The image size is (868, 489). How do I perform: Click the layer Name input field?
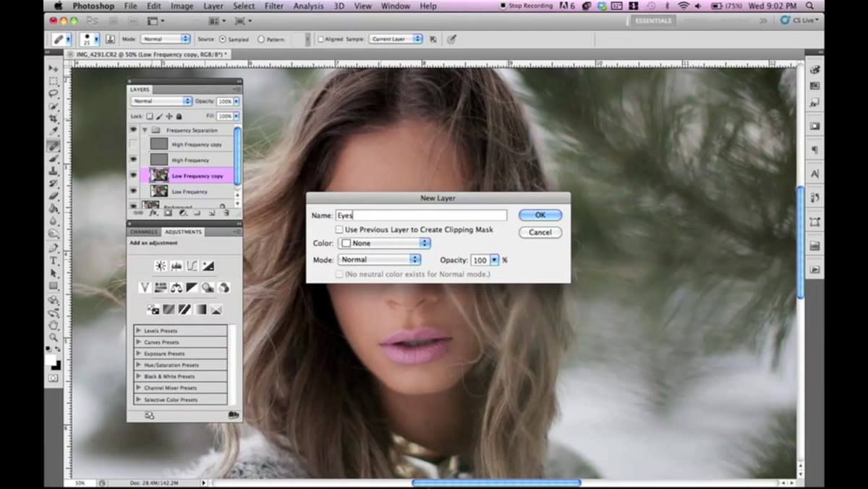coord(421,216)
